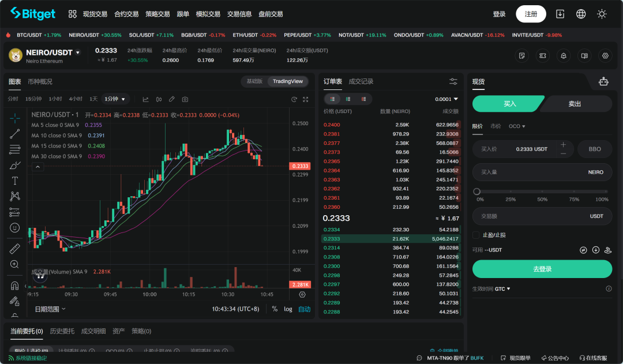Open the candlestick chart type icon
The image size is (623, 364).
(159, 99)
